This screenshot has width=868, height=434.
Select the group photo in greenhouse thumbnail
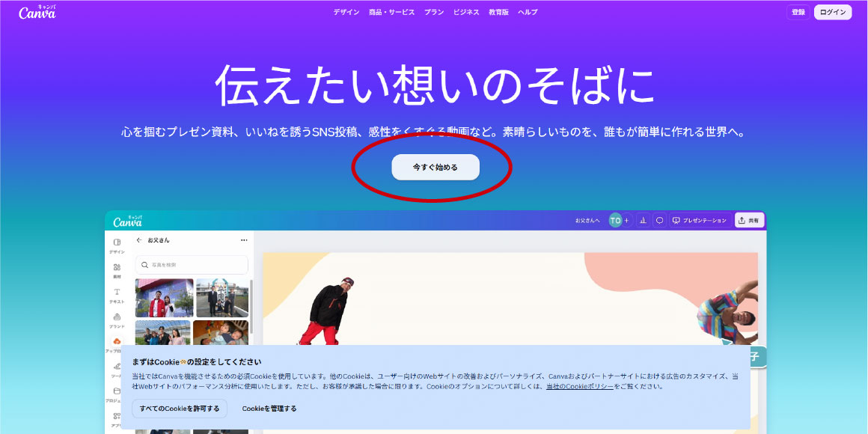(x=163, y=333)
